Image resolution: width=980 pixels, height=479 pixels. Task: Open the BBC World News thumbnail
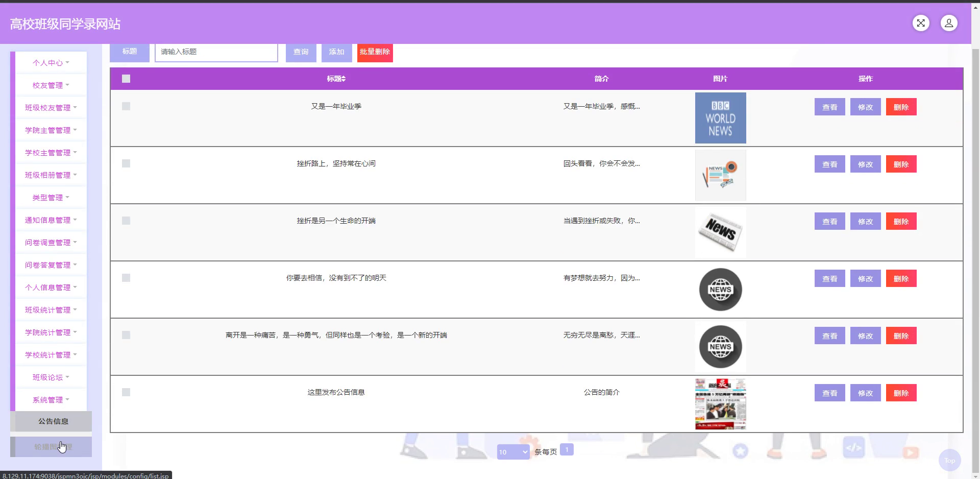coord(720,118)
